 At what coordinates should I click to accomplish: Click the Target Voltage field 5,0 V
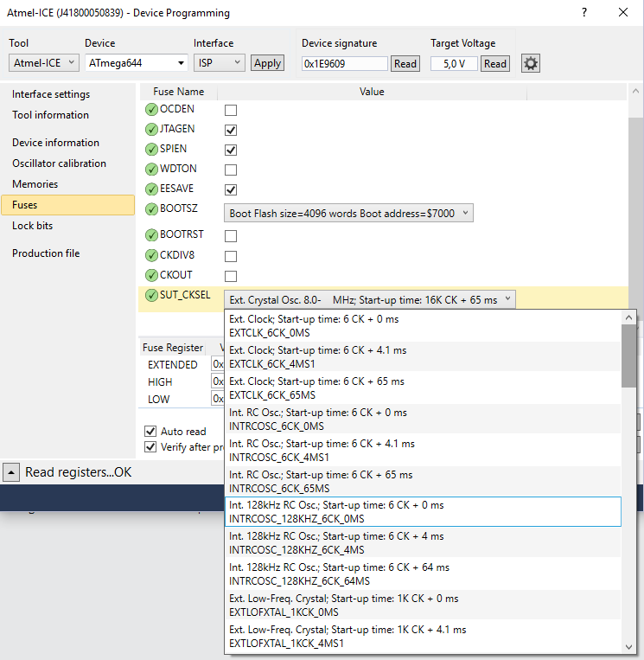coord(454,63)
